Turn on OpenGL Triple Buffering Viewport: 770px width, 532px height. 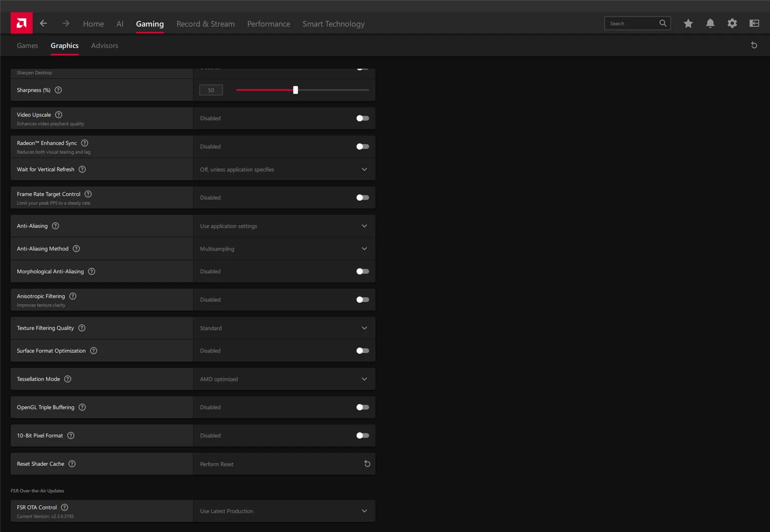click(x=362, y=408)
